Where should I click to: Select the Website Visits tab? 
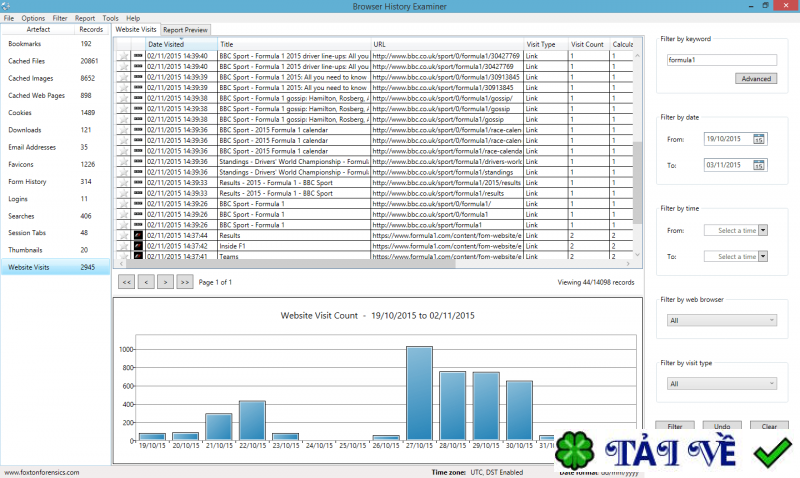136,29
